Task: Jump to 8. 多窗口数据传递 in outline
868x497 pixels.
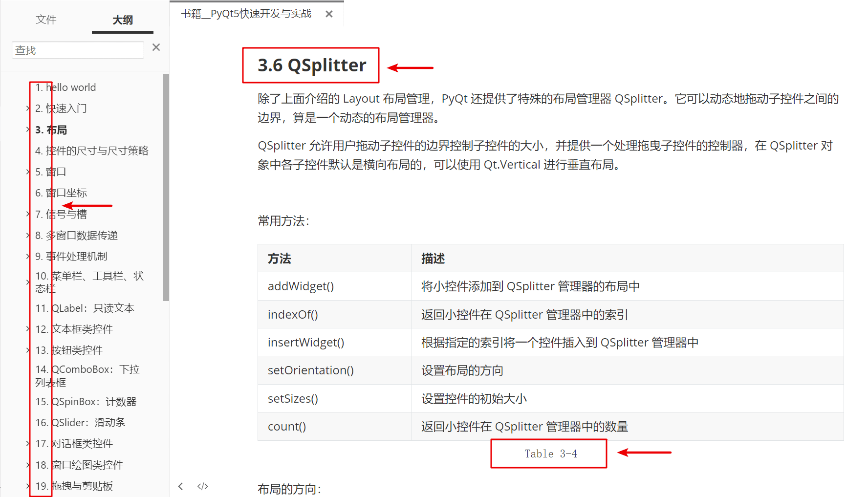Action: [x=77, y=235]
